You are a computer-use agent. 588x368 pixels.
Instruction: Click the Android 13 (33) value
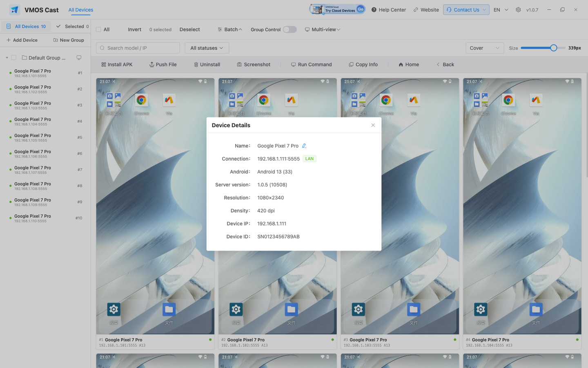(275, 172)
